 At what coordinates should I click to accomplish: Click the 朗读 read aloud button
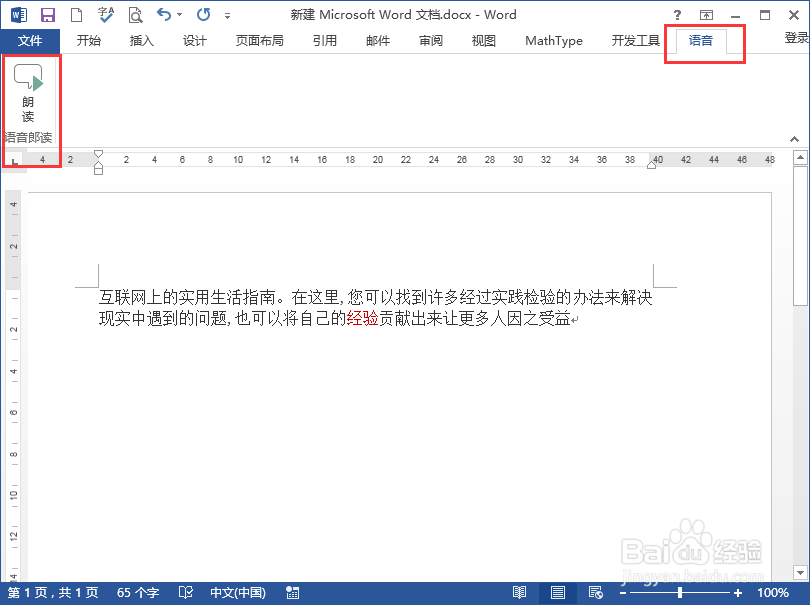click(x=28, y=93)
